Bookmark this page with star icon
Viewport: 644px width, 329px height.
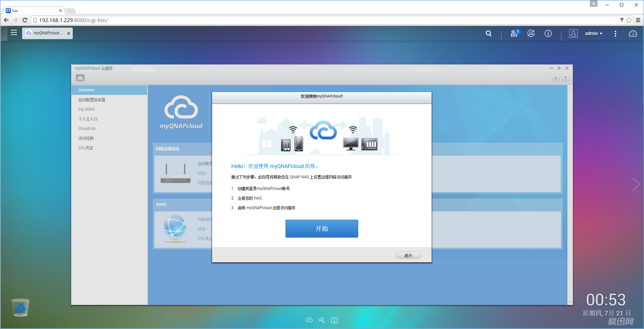[x=629, y=20]
